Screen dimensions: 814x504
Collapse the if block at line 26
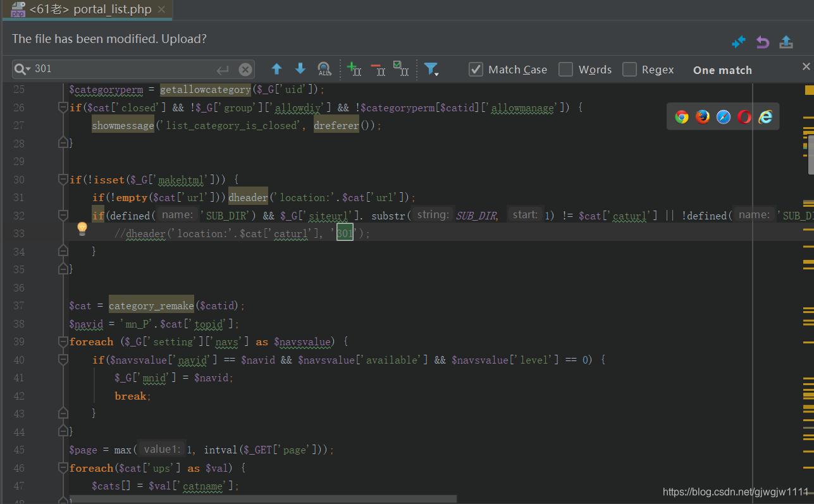[63, 108]
